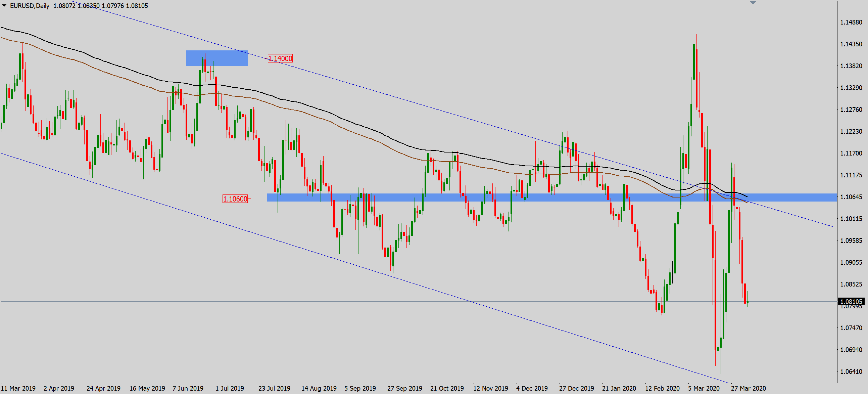
Task: Select the blue rectangle zone near 1.14000
Action: tap(217, 58)
